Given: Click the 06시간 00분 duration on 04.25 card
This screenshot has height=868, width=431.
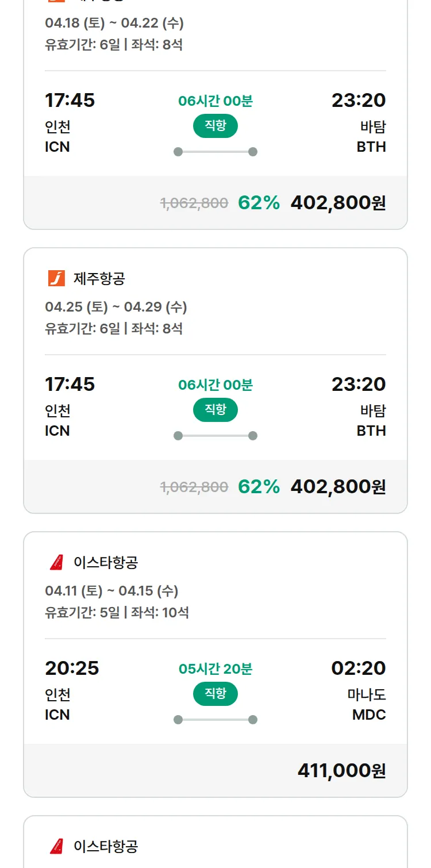Looking at the screenshot, I should (x=215, y=385).
